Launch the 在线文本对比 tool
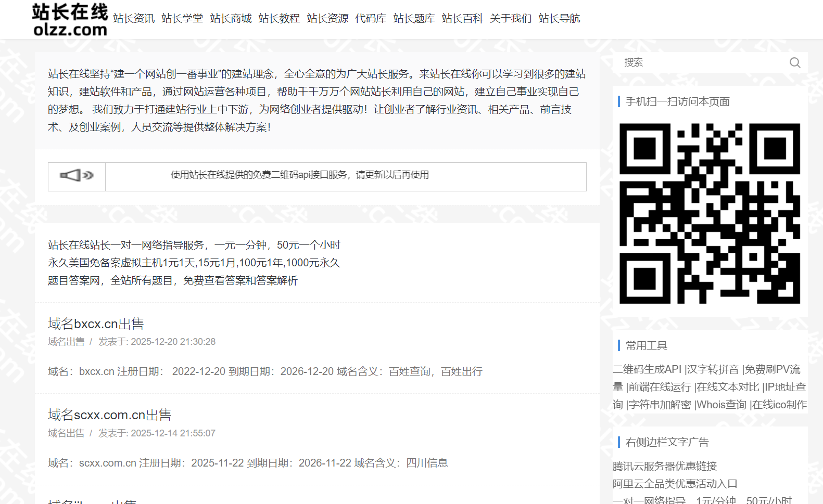Screen dimensions: 823x504 pyautogui.click(x=728, y=387)
